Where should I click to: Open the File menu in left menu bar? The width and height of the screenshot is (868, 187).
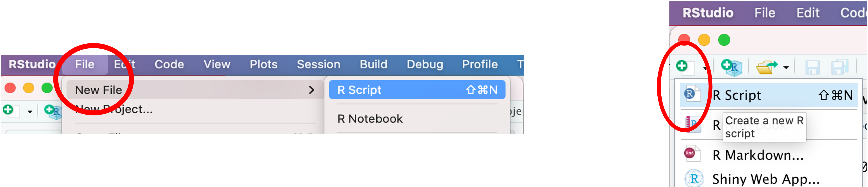[x=85, y=64]
